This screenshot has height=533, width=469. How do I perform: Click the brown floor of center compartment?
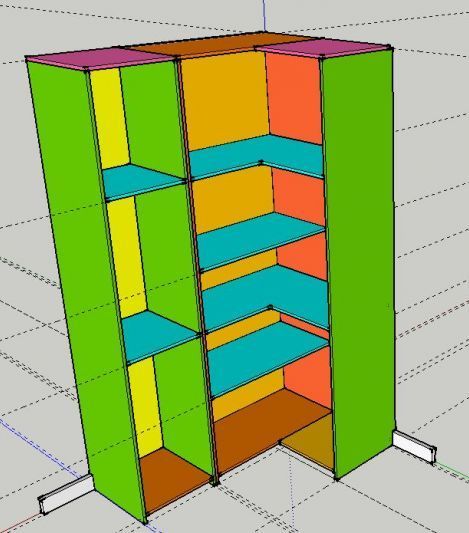[x=268, y=432]
